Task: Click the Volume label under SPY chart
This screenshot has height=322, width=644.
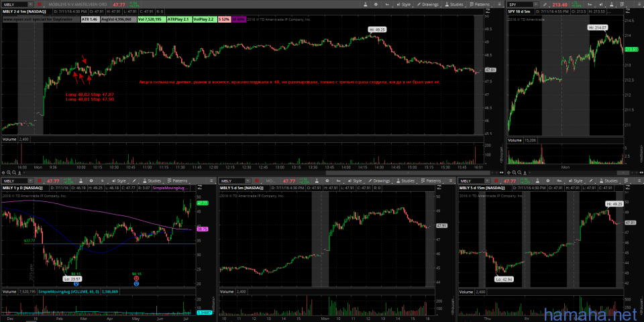Action: [515, 140]
